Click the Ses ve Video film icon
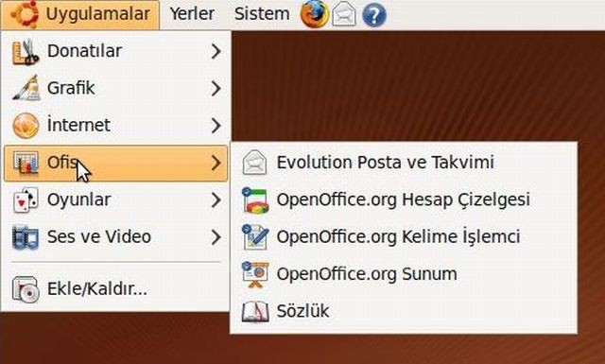Image resolution: width=605 pixels, height=364 pixels. 26,237
